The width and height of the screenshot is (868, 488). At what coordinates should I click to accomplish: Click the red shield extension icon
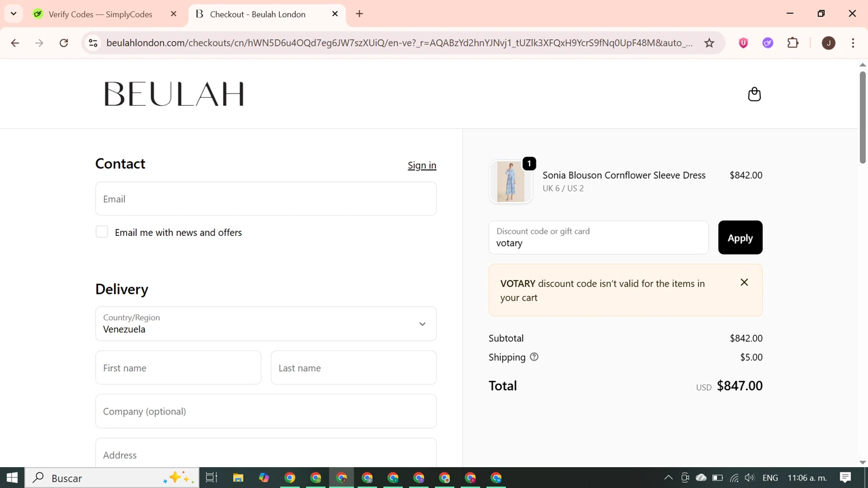(744, 43)
